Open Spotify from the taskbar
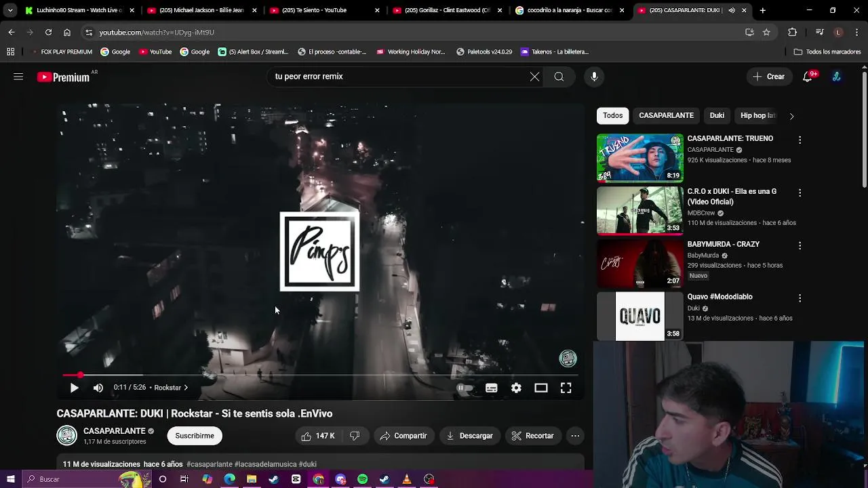The height and width of the screenshot is (488, 868). tap(362, 479)
